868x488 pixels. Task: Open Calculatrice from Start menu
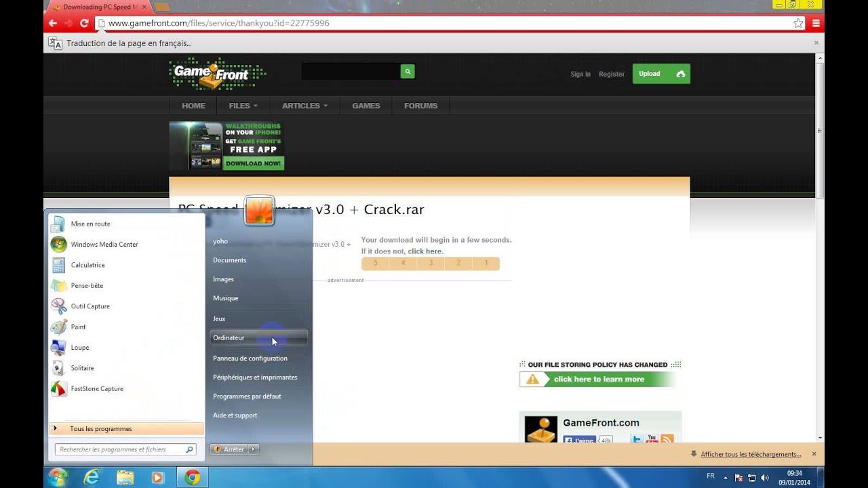(x=126, y=265)
